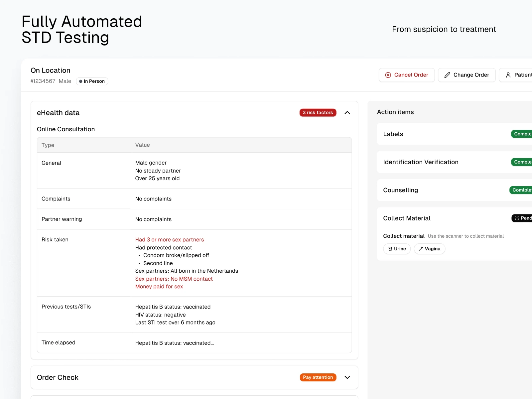
Task: Click the Vagina swab icon
Action: tap(421, 249)
